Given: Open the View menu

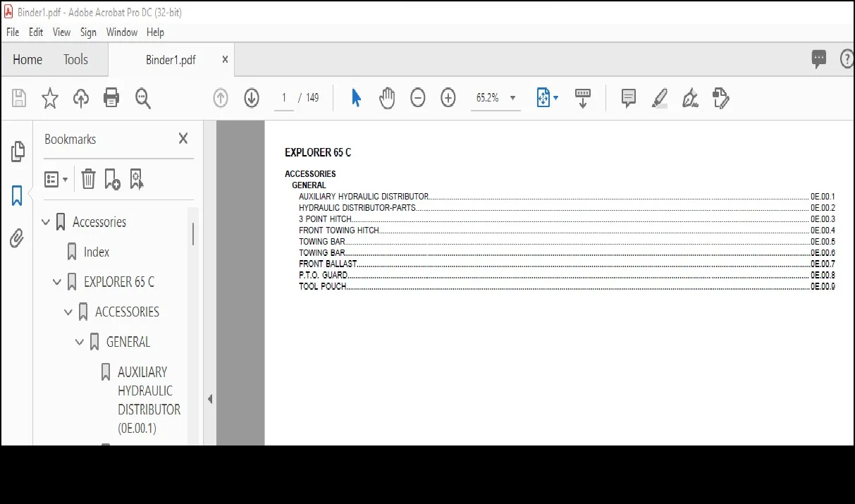Looking at the screenshot, I should click(62, 32).
